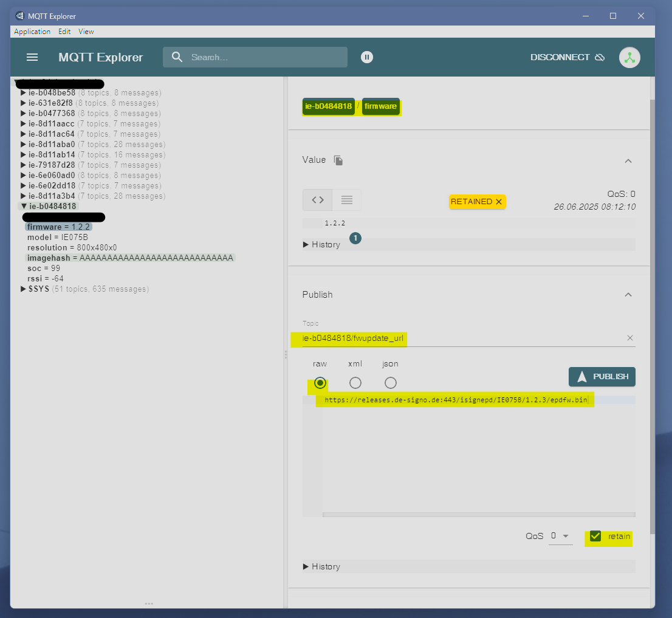Open the hamburger navigation menu
The width and height of the screenshot is (672, 618).
point(32,58)
